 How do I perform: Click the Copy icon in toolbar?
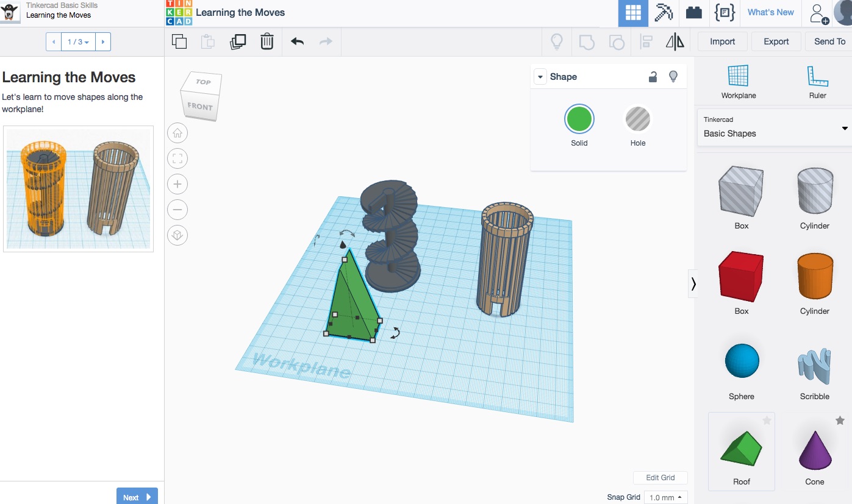point(179,41)
